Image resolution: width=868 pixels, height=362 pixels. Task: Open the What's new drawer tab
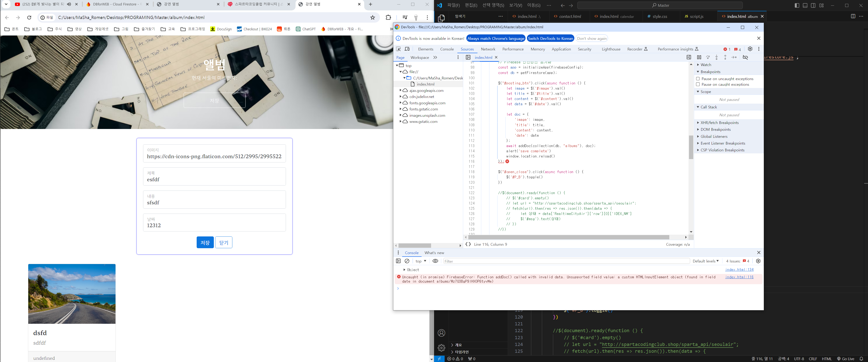[434, 253]
